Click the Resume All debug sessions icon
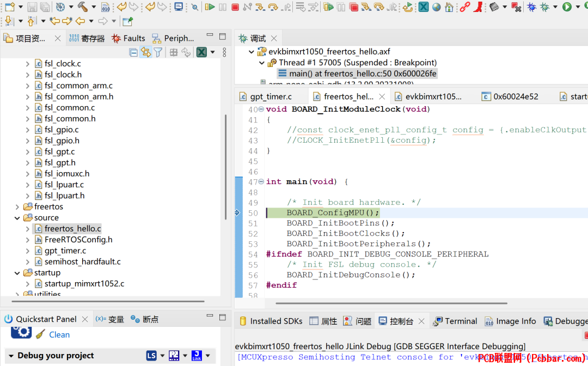 tap(328, 7)
